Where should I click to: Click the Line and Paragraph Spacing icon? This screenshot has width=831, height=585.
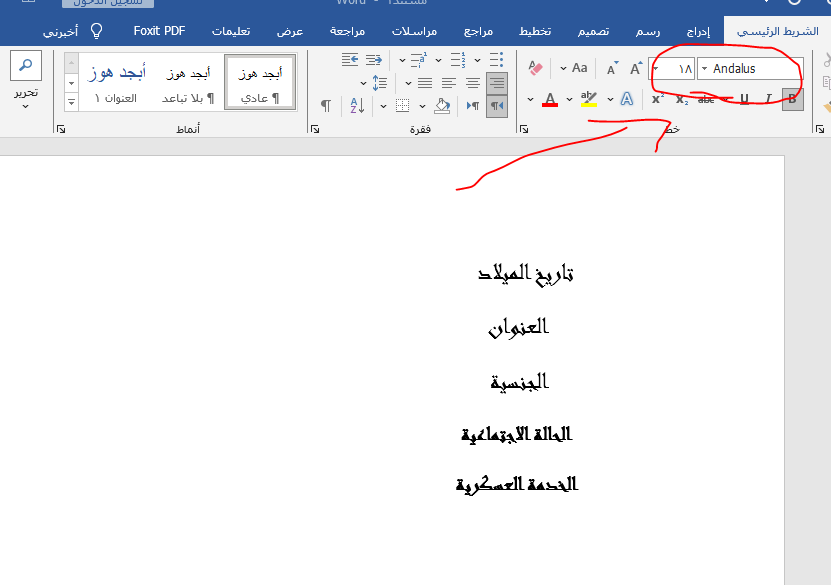(x=379, y=83)
